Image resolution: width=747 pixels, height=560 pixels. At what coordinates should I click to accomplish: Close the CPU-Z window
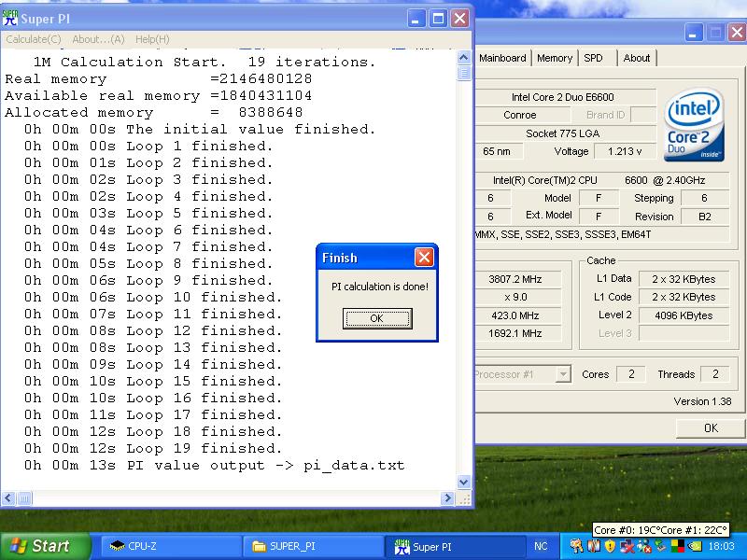pyautogui.click(x=737, y=33)
